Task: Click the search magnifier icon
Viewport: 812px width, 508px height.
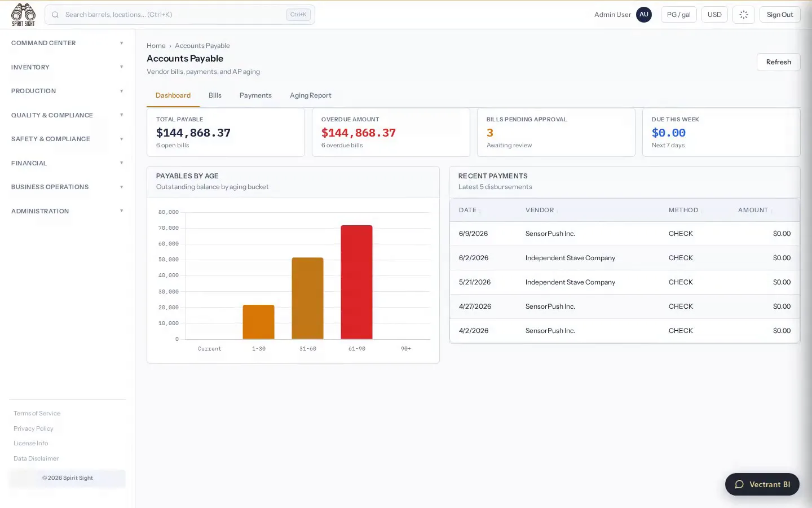Action: 55,15
